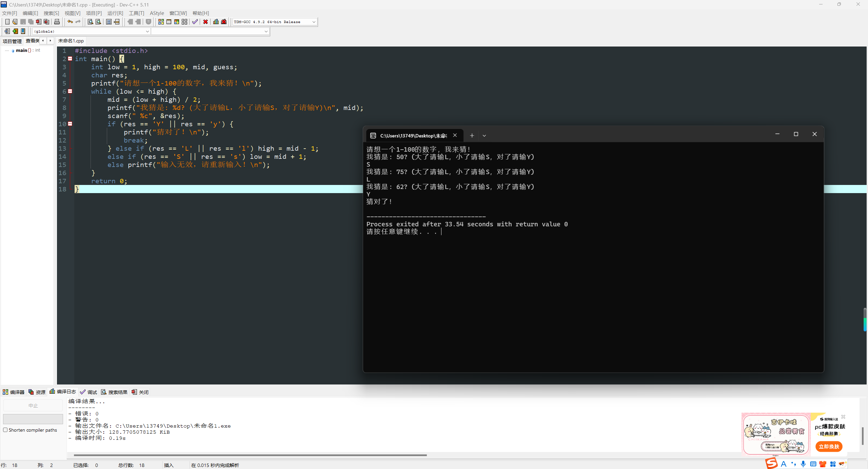The image size is (868, 469).
Task: Collapse the main function fold at line 2
Action: [x=70, y=59]
